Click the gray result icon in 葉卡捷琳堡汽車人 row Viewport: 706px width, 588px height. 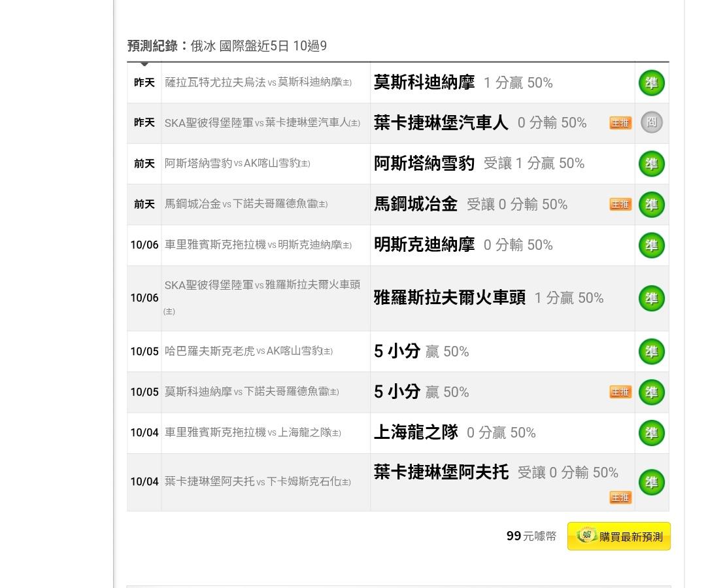click(651, 122)
